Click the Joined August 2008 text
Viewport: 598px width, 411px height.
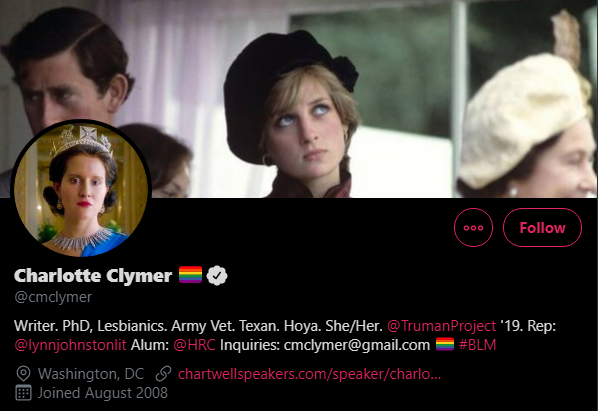coord(103,393)
